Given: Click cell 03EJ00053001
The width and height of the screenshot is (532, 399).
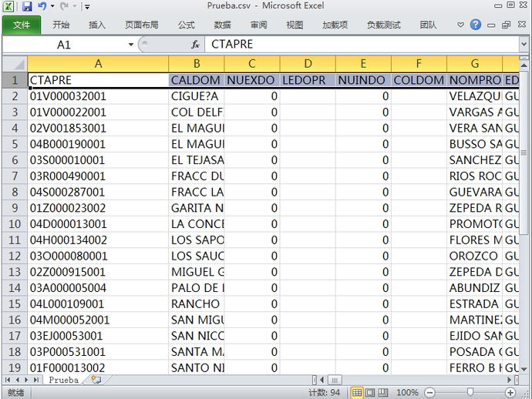Looking at the screenshot, I should [x=98, y=336].
